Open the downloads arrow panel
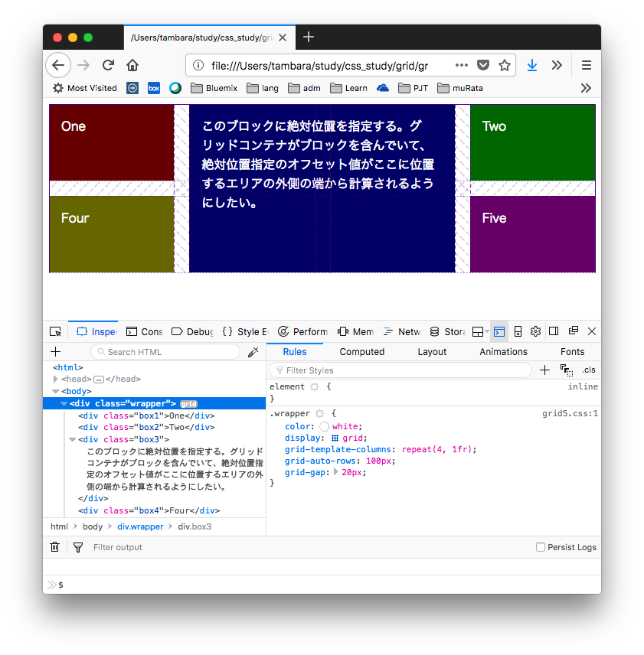 [532, 65]
